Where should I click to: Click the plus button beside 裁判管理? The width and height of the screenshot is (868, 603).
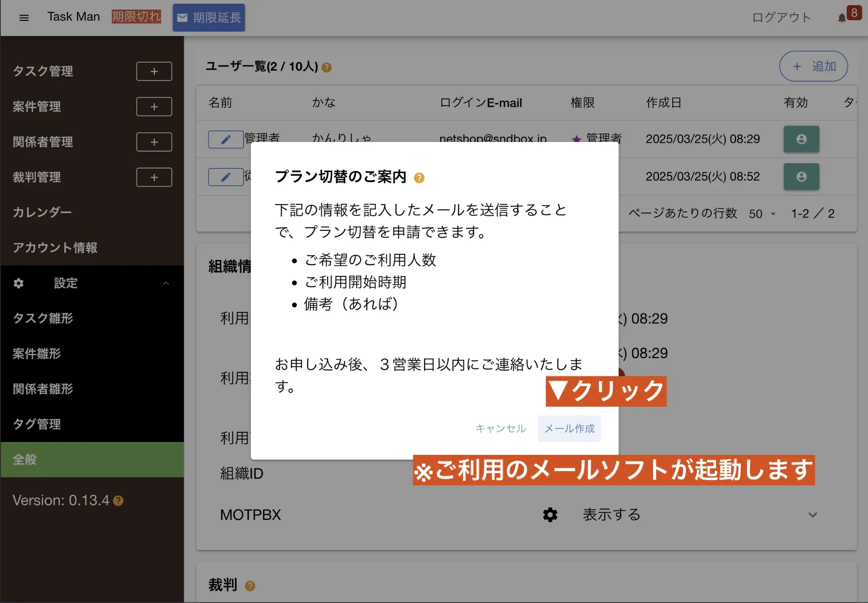(154, 177)
